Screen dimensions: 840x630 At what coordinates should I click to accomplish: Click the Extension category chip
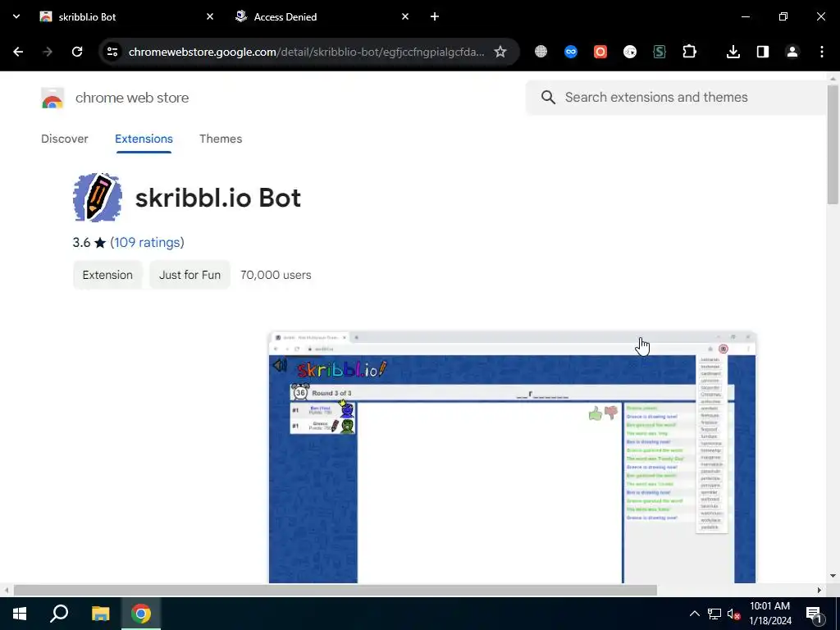[x=107, y=275]
